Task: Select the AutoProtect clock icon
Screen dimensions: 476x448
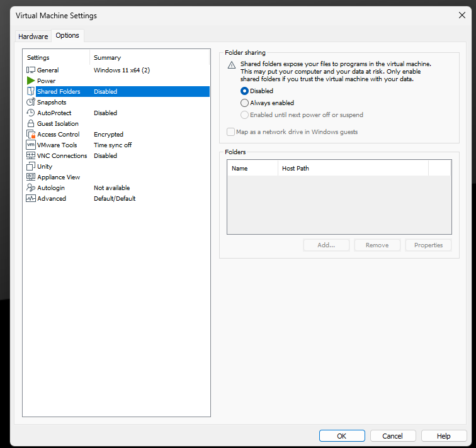Action: click(31, 113)
